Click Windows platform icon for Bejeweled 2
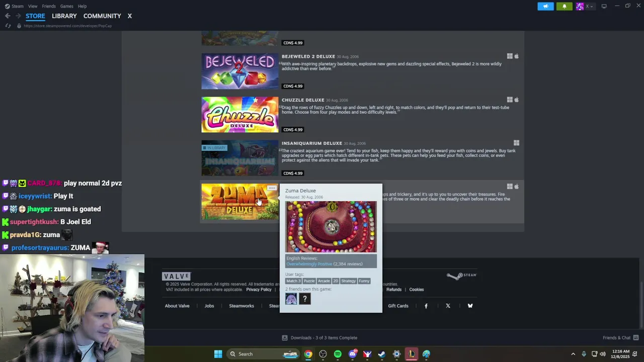Viewport: 644px width, 362px height. pyautogui.click(x=510, y=56)
